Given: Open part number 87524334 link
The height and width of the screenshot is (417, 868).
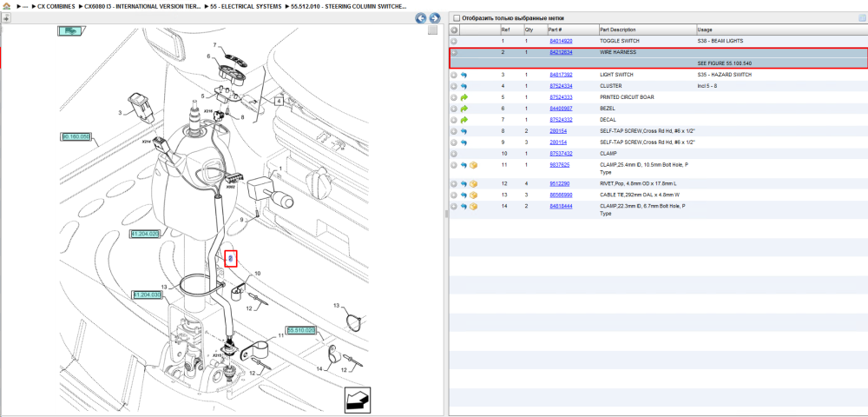Looking at the screenshot, I should 561,86.
